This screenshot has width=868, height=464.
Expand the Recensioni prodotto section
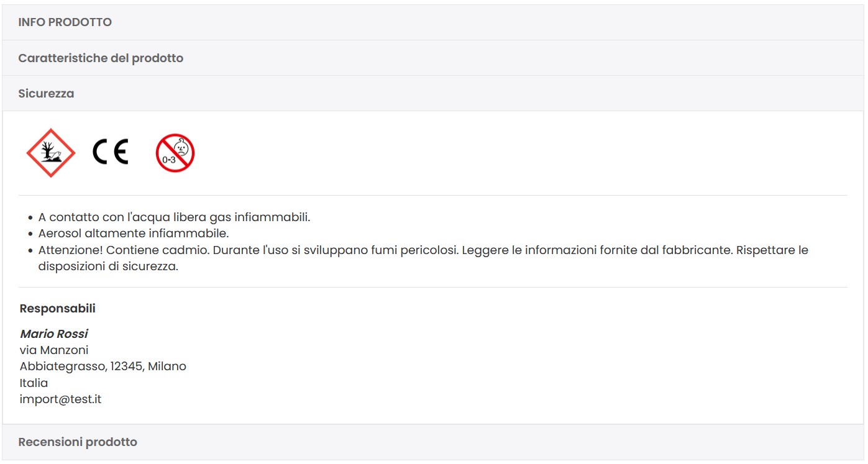(x=433, y=442)
